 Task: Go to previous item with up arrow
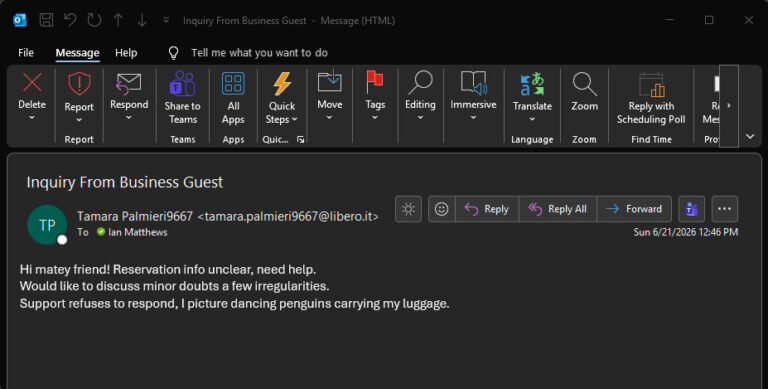[x=118, y=20]
